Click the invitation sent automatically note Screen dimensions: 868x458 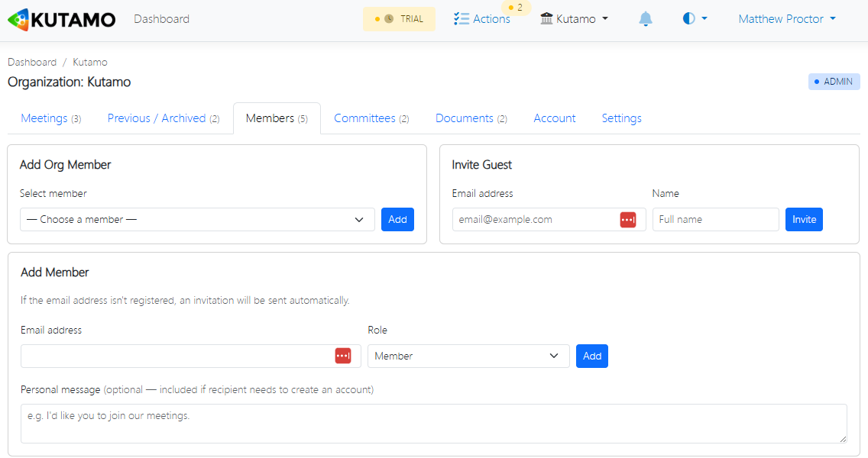pyautogui.click(x=185, y=300)
